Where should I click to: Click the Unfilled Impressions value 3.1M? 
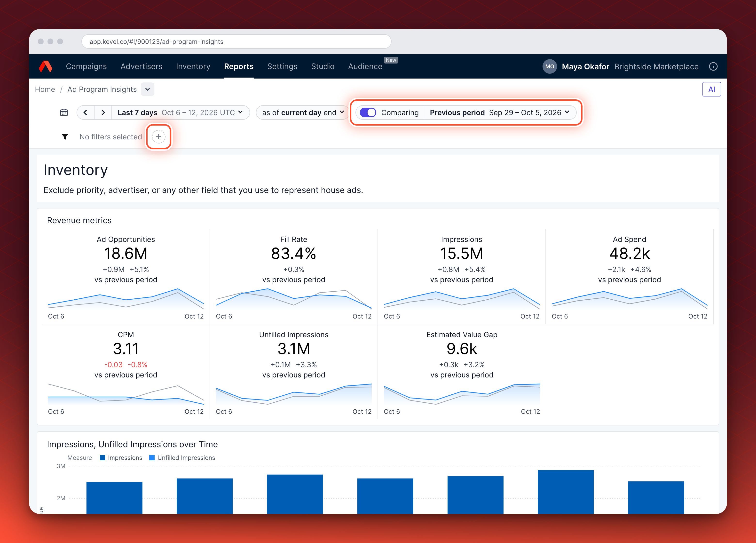coord(294,349)
